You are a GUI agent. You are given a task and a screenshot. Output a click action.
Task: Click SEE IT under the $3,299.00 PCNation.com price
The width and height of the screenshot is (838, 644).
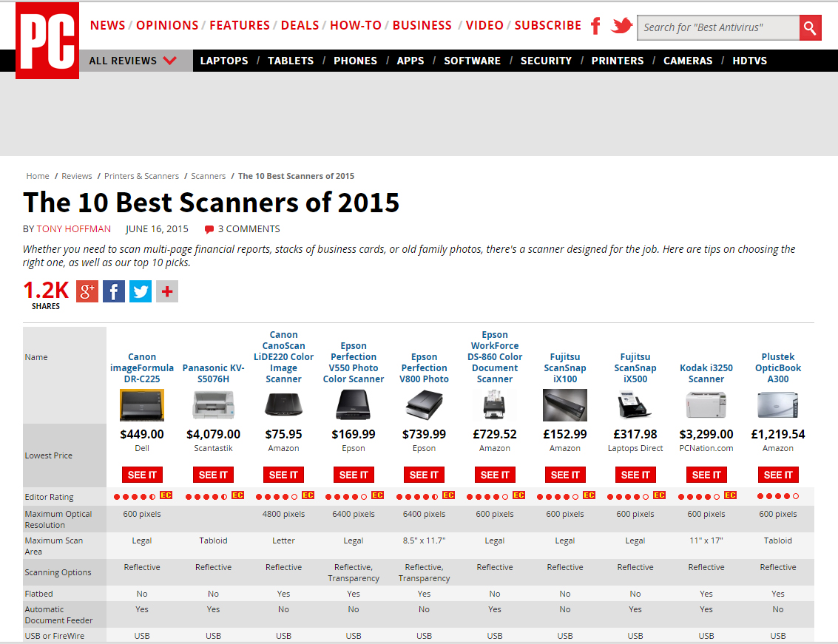click(x=706, y=475)
